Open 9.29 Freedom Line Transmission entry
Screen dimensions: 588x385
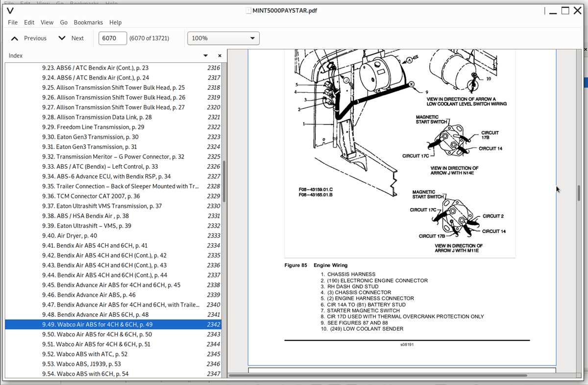pos(113,127)
